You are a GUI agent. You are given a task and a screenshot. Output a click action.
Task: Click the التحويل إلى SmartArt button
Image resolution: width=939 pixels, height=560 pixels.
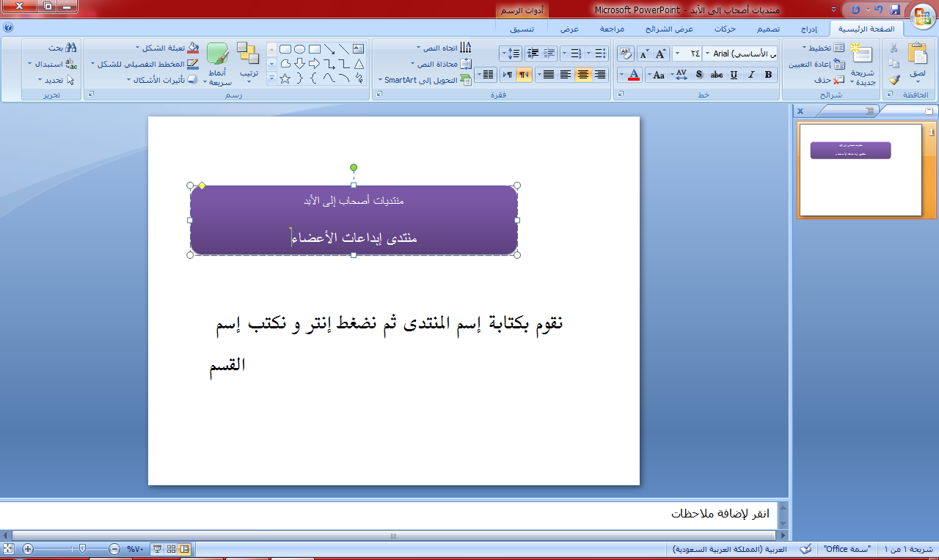425,80
